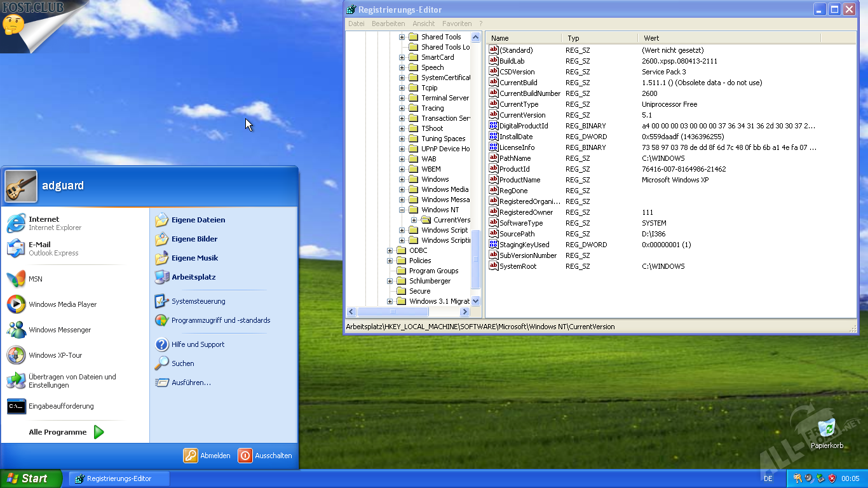Image resolution: width=868 pixels, height=488 pixels.
Task: Open the Bearbeiten menu
Action: point(388,24)
